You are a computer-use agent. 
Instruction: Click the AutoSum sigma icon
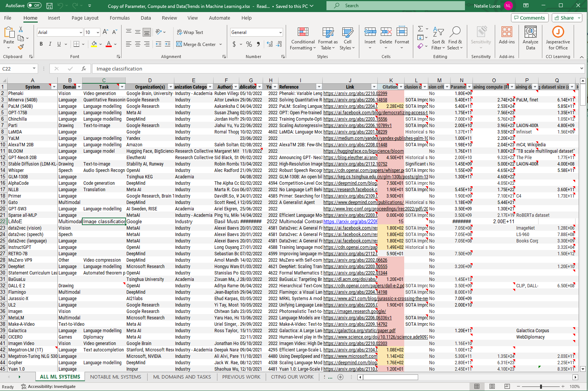pos(420,29)
